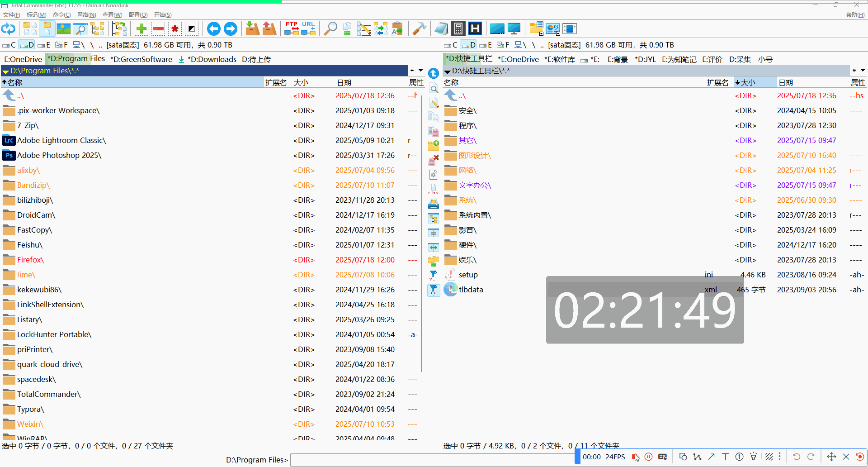
Task: Open the 帮助(H) menu
Action: click(855, 15)
